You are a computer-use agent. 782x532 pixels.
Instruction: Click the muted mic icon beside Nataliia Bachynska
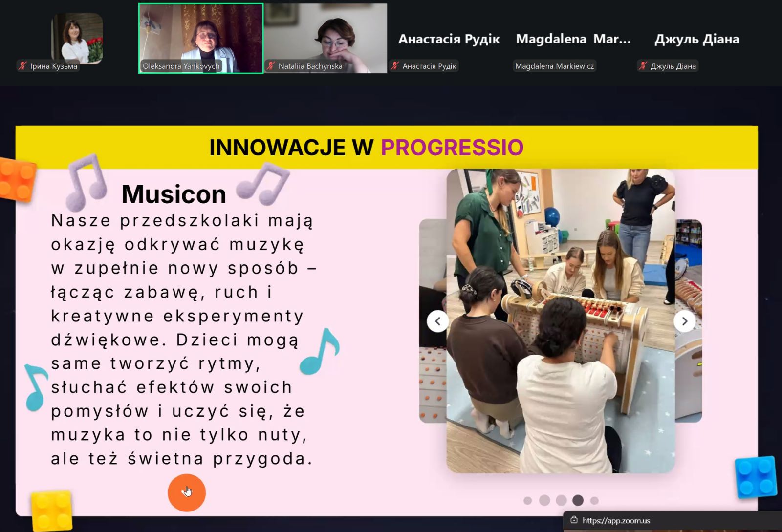pos(271,66)
